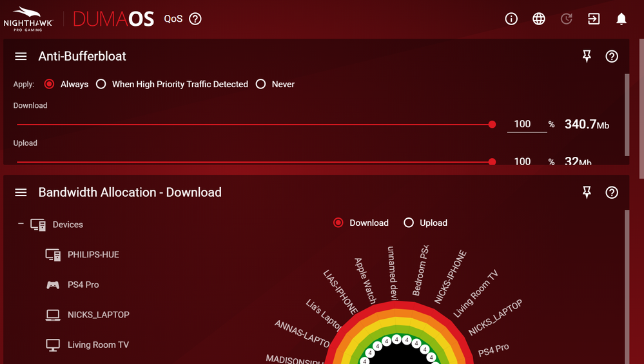Click the Devices group icon
Image resolution: width=644 pixels, height=364 pixels.
tap(38, 225)
